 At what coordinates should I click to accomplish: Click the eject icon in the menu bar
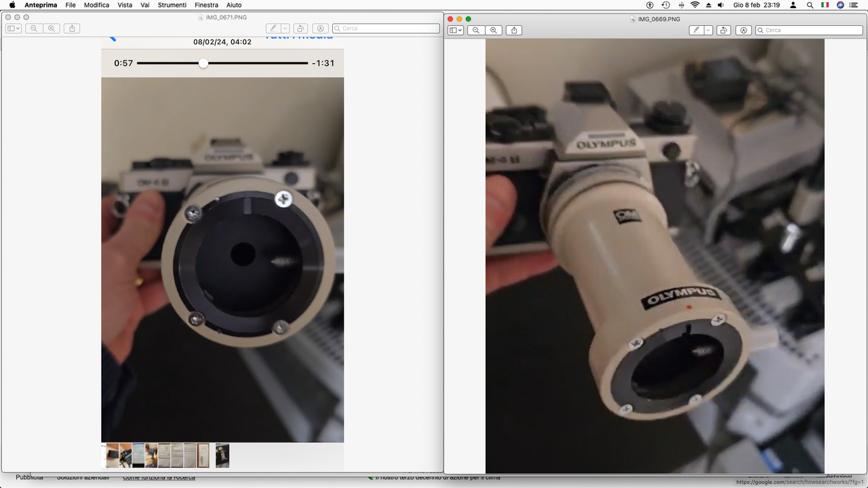tap(709, 5)
